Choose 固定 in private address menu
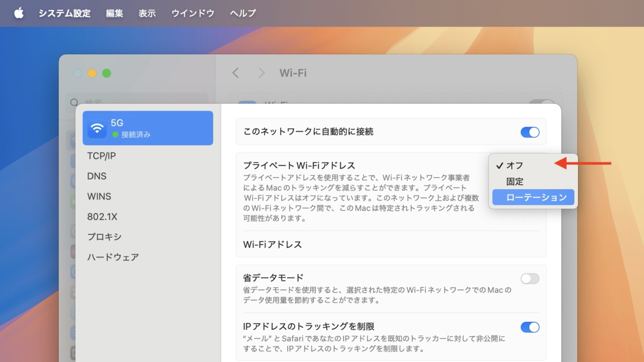Viewport: 644px width, 362px height. coord(533,182)
